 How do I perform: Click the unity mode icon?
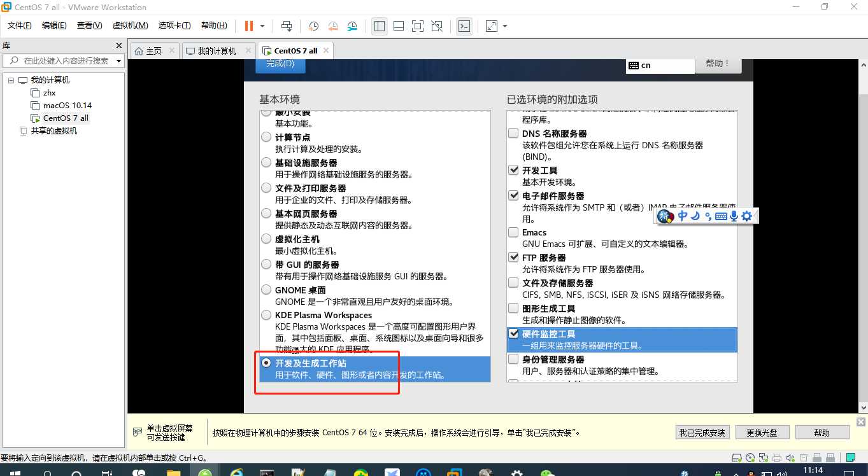(437, 26)
